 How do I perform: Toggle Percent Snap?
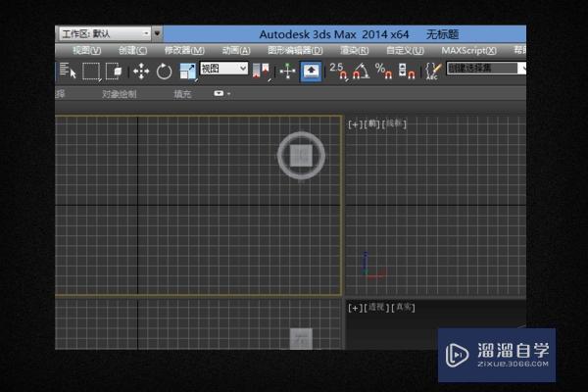383,71
